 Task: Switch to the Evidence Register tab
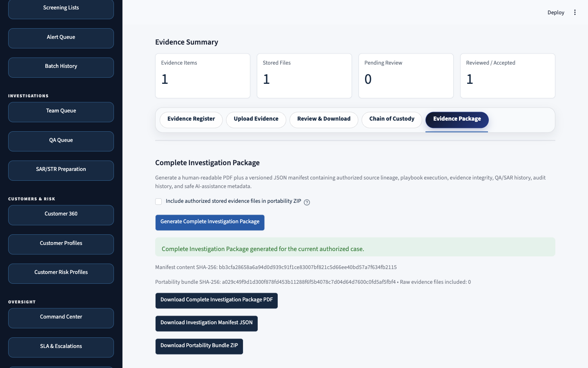coord(191,119)
